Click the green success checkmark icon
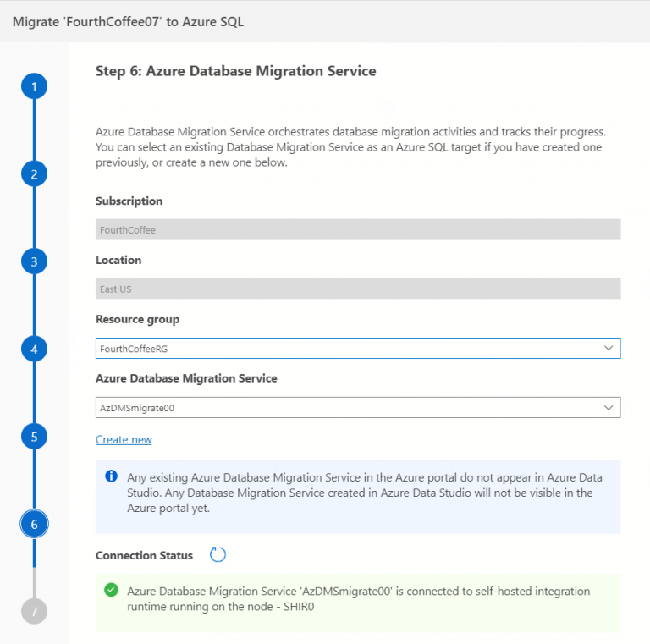This screenshot has height=644, width=650. (111, 590)
